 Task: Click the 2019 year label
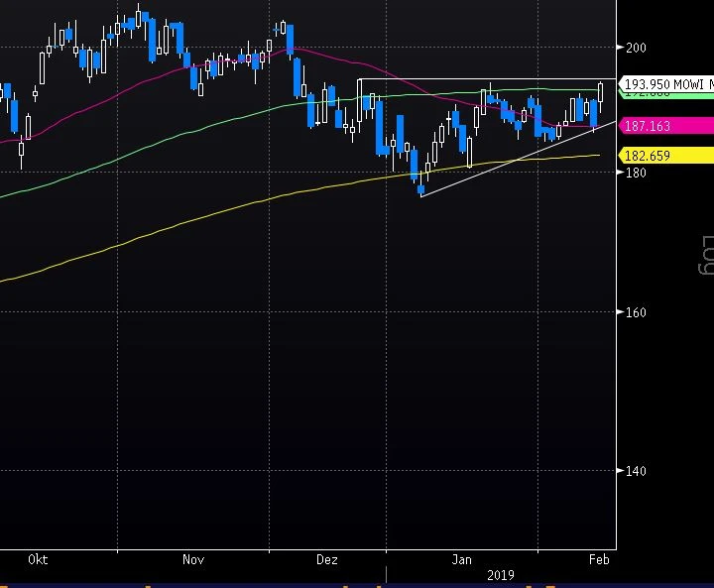(x=501, y=575)
